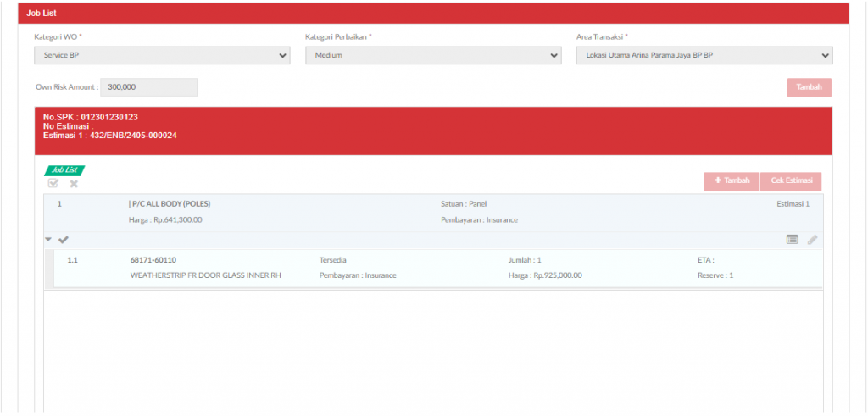Screen dimensions: 868x416
Task: Click the Harga : Rp.641,300.00 text
Action: [x=165, y=219]
